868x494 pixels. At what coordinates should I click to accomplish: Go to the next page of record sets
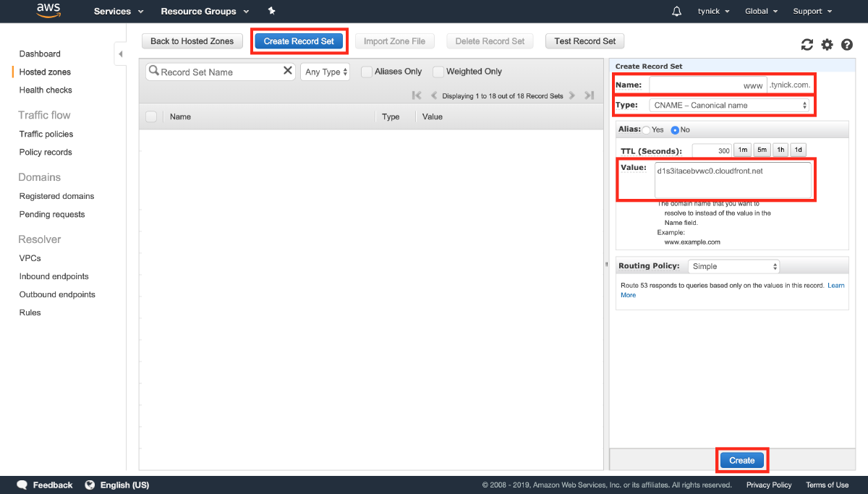tap(571, 95)
